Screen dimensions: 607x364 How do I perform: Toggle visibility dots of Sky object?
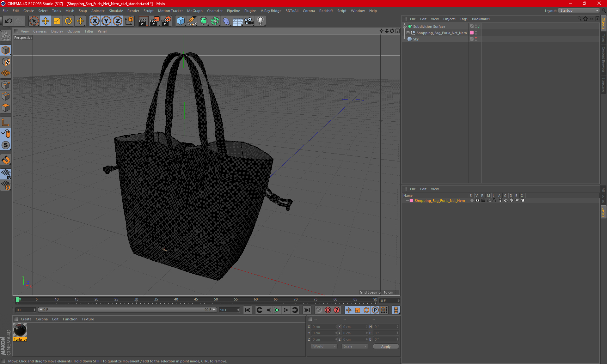(476, 39)
